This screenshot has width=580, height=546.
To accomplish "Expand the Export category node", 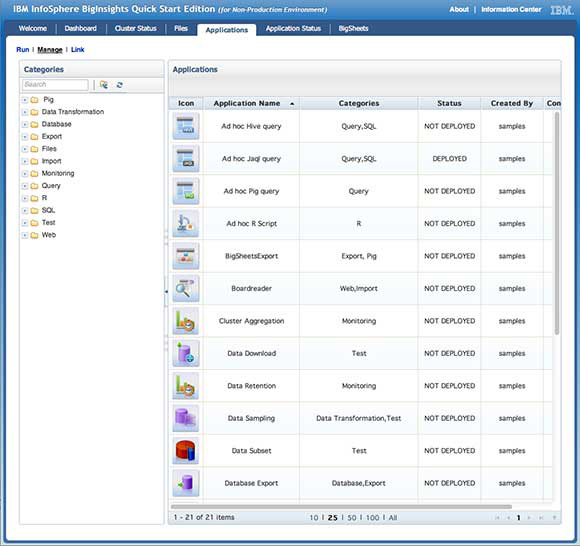I will (25, 137).
